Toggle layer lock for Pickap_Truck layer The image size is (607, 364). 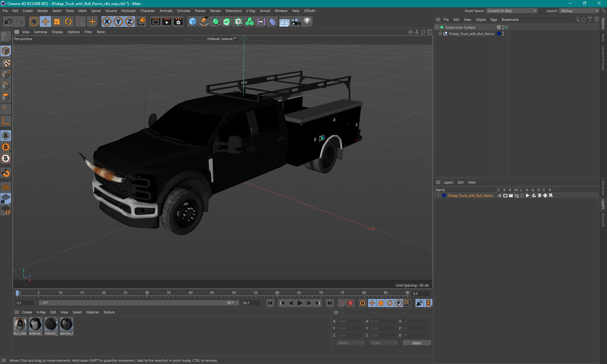(522, 196)
